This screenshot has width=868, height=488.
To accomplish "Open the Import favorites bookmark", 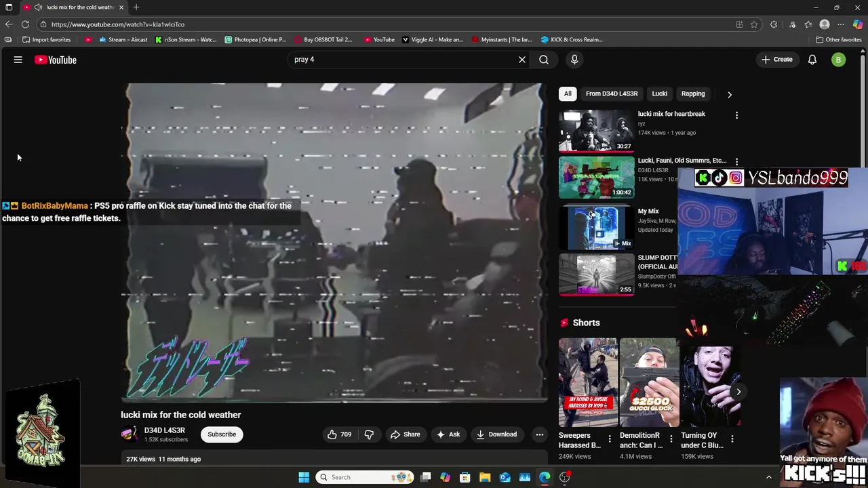I will tap(47, 39).
